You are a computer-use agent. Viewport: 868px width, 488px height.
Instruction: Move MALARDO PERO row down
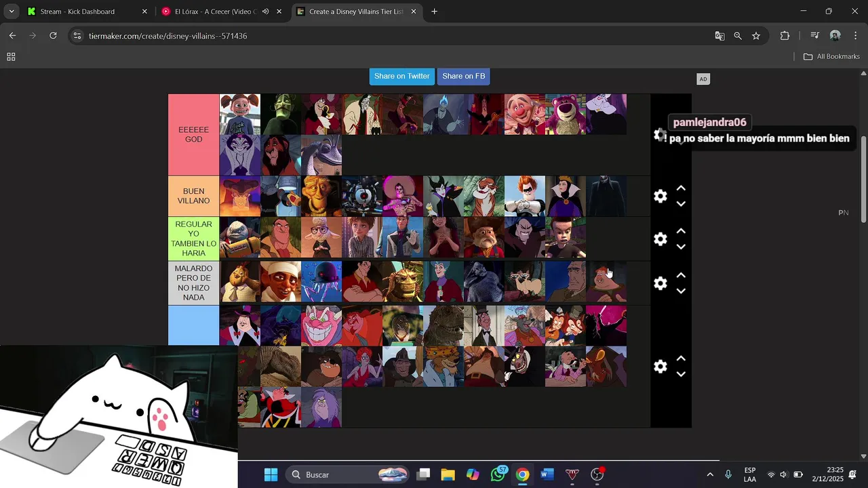pos(681,291)
